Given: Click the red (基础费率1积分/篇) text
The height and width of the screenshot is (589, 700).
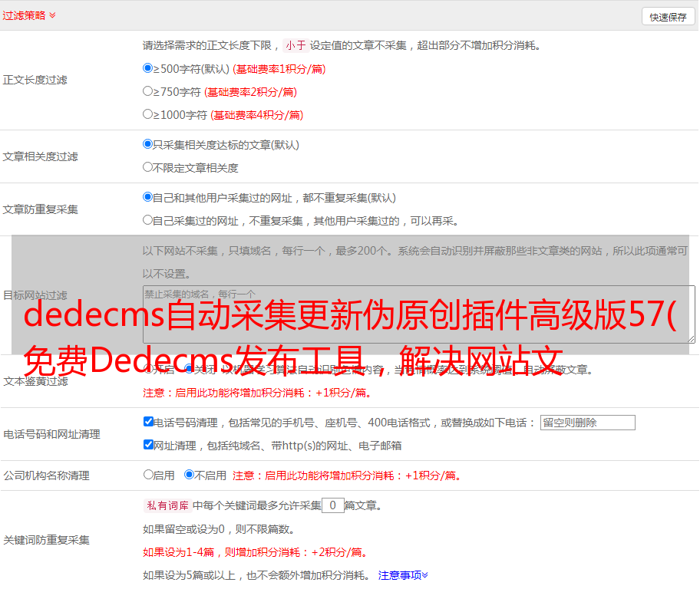Looking at the screenshot, I should click(x=279, y=69).
